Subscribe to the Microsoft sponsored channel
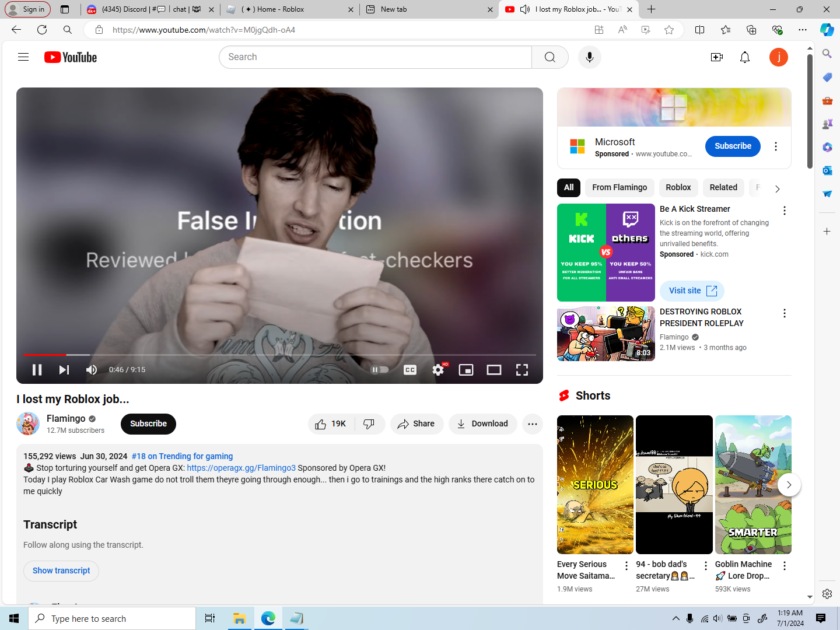 click(733, 146)
